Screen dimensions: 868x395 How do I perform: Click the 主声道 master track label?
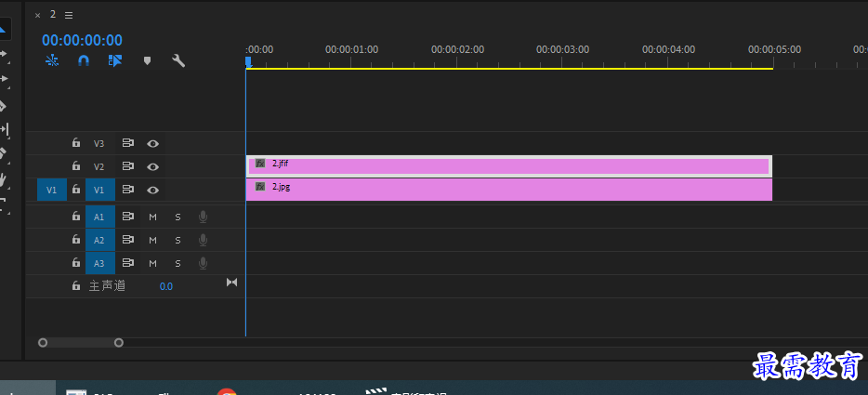point(107,286)
